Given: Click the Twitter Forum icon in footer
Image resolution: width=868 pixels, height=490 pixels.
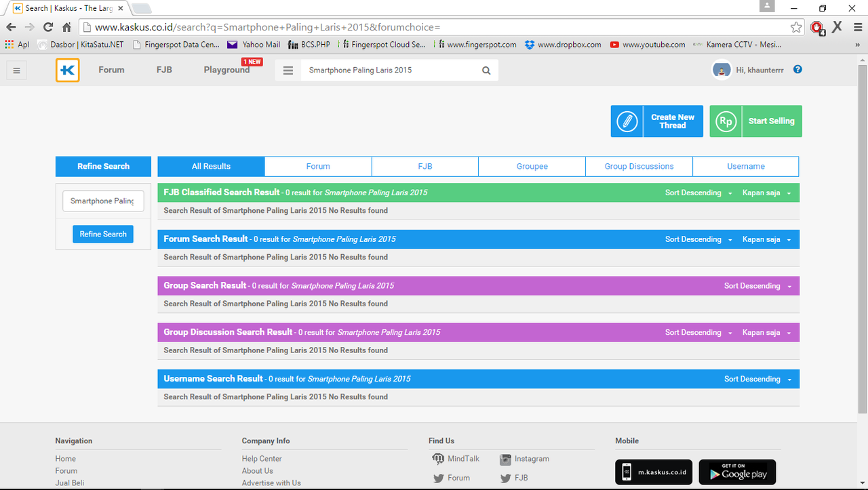Looking at the screenshot, I should 438,478.
